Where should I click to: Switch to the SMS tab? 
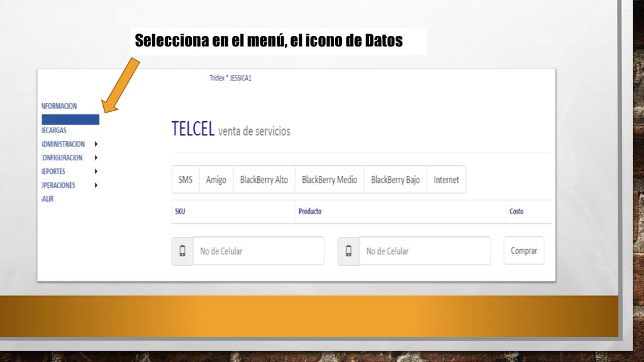(x=186, y=179)
